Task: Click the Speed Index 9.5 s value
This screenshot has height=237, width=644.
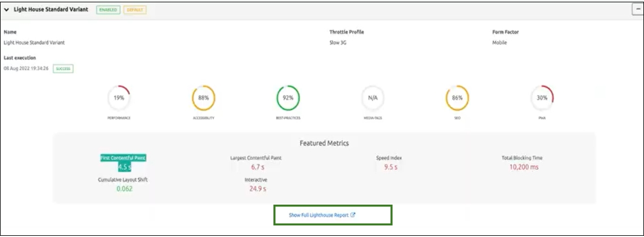Action: click(x=389, y=168)
